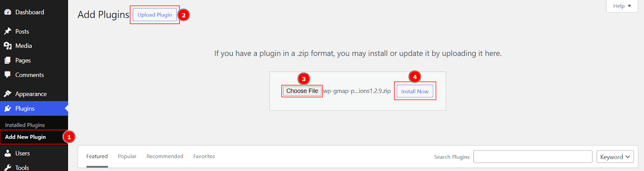Open the Favorites tab
Viewport: 644px width, 171px height.
click(x=204, y=157)
